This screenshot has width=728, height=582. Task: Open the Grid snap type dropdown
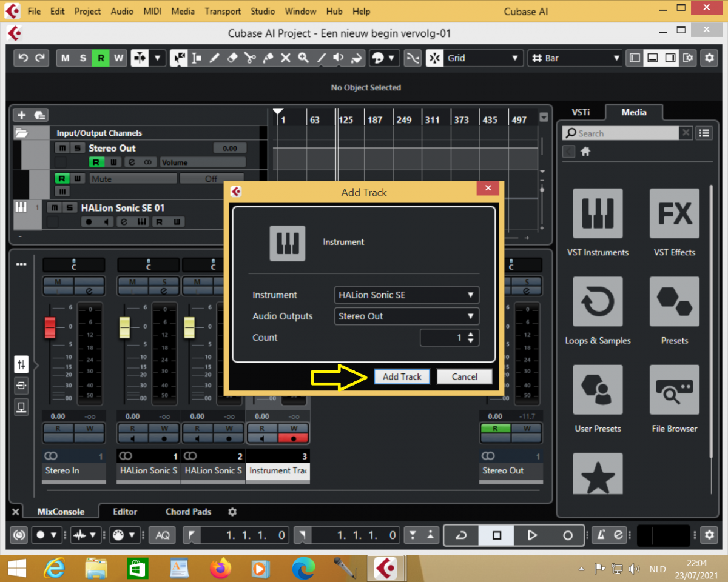484,58
